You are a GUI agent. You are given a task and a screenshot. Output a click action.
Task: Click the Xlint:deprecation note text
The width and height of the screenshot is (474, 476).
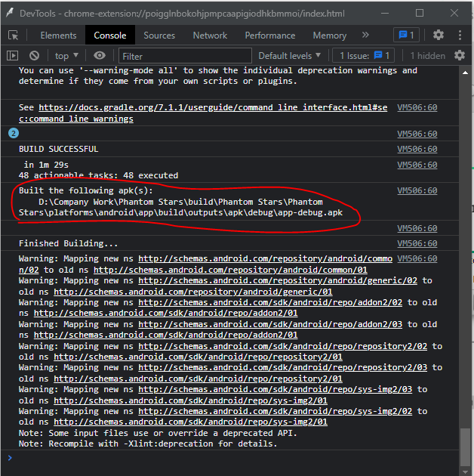click(148, 444)
